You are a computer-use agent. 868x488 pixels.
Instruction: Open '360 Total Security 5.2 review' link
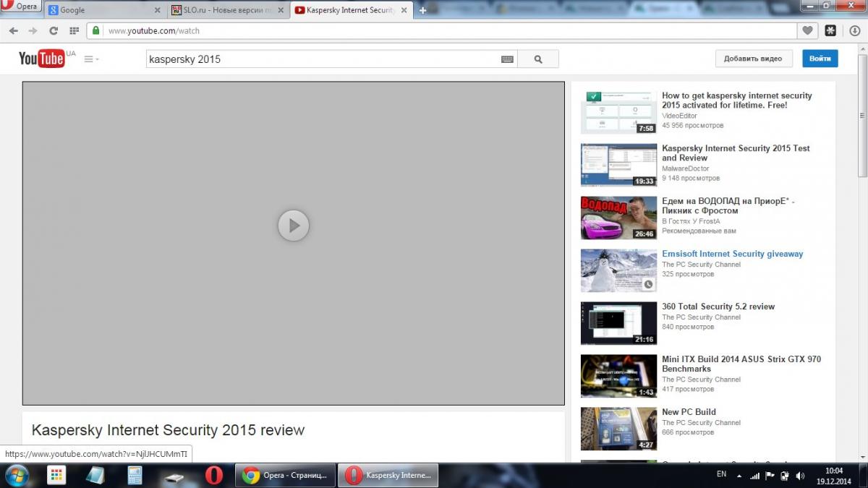718,307
